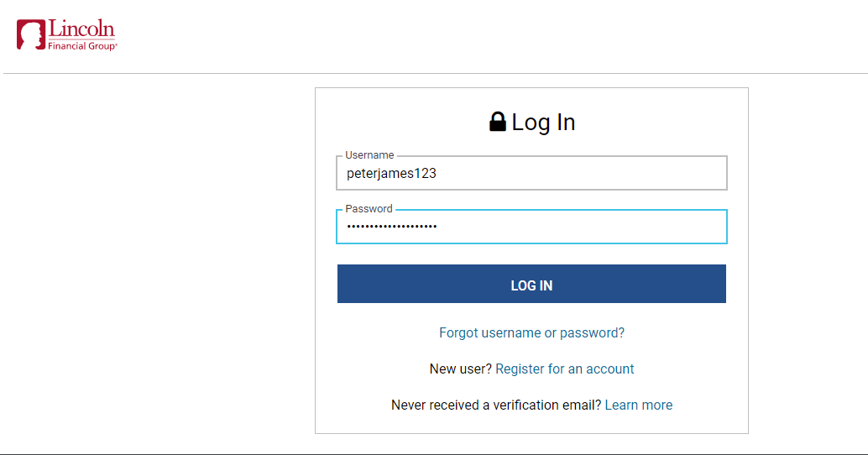Click the Lincoln wordmark in the header
The image size is (868, 455).
point(81,29)
